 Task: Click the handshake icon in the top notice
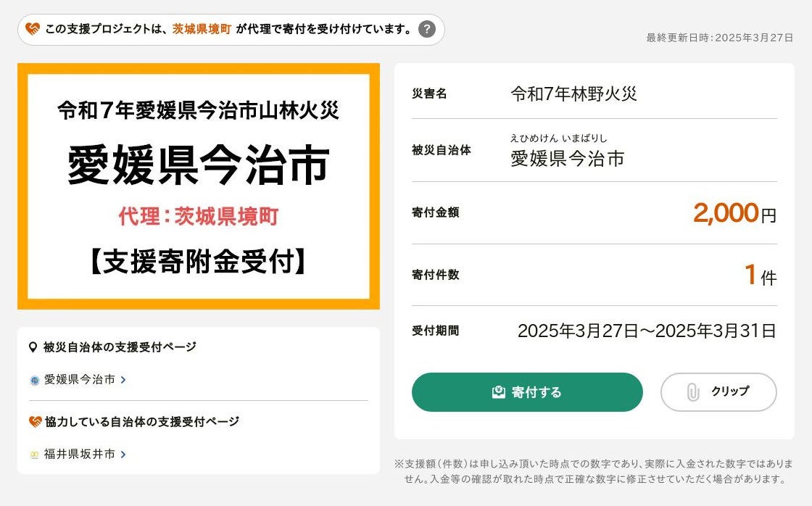[x=33, y=29]
